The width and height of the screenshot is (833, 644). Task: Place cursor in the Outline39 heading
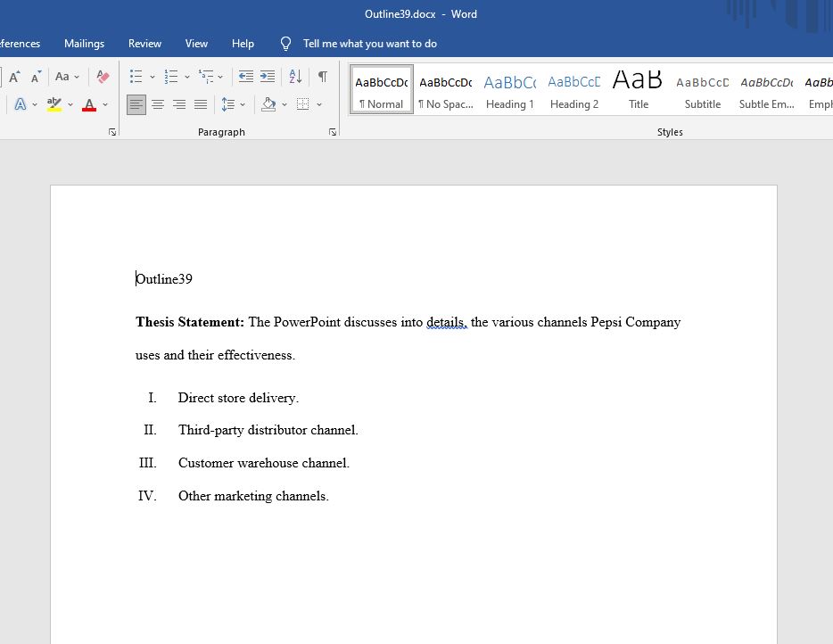tap(163, 279)
